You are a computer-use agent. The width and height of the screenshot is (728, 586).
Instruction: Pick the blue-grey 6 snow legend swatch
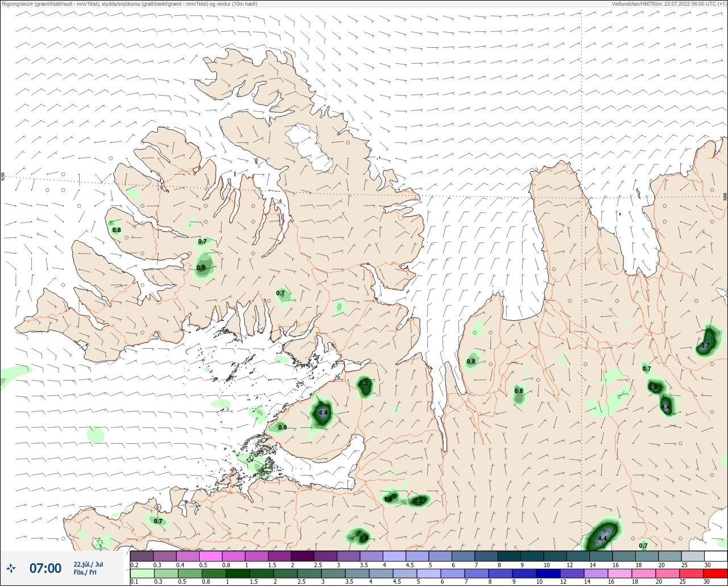point(463,556)
